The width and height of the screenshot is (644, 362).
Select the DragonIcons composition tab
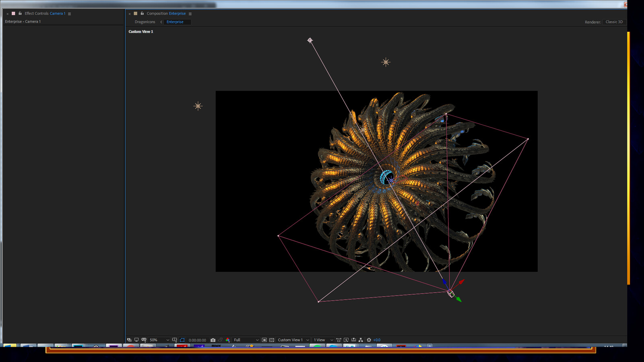[x=145, y=22]
